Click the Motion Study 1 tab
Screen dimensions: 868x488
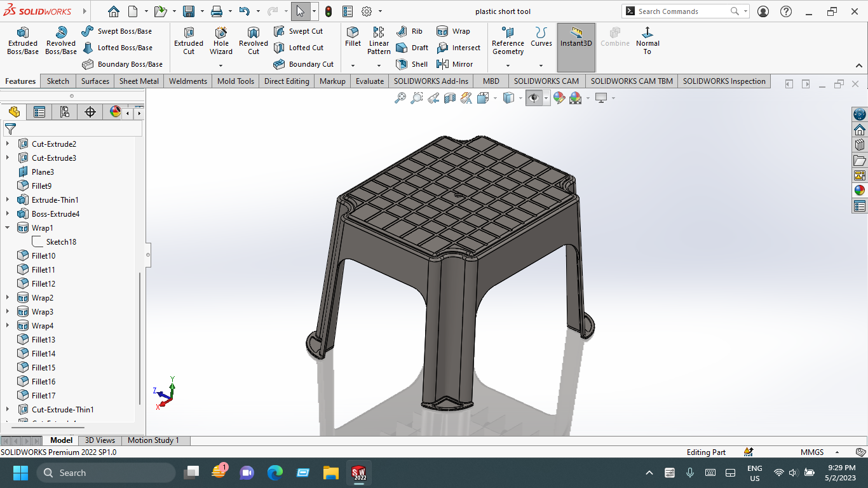(153, 440)
